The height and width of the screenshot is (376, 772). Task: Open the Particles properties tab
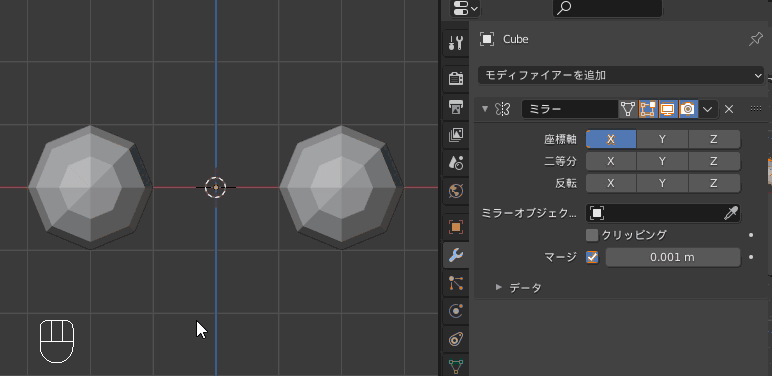pos(456,283)
